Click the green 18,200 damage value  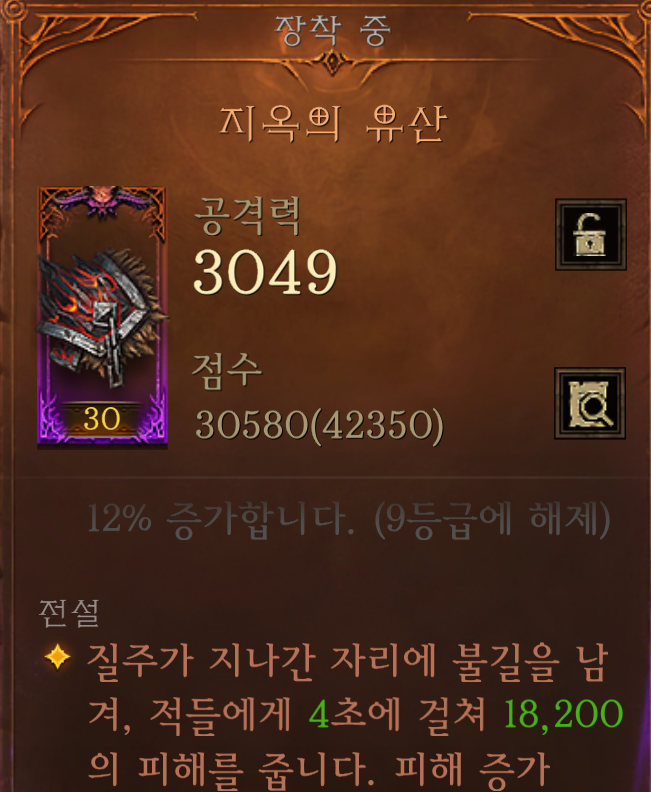tap(563, 713)
